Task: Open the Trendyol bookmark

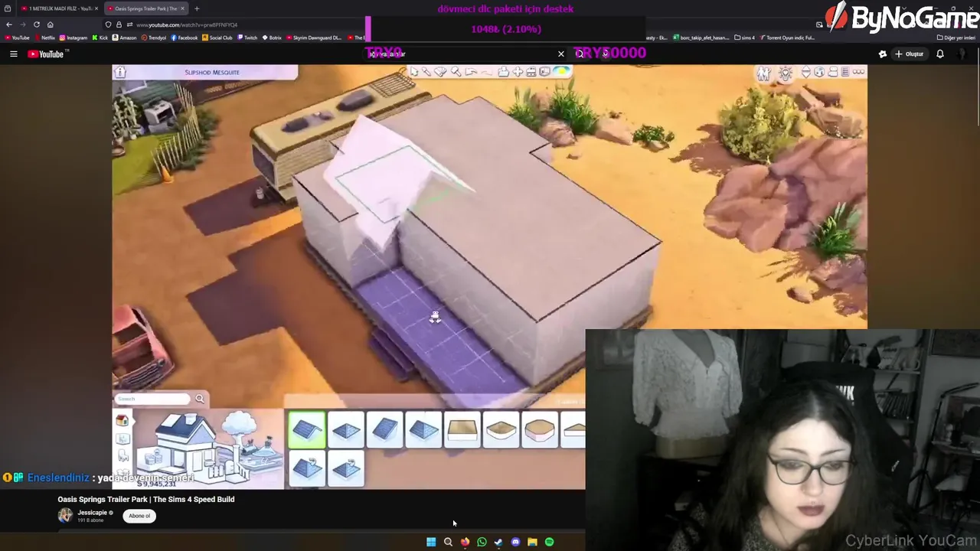Action: tap(154, 37)
